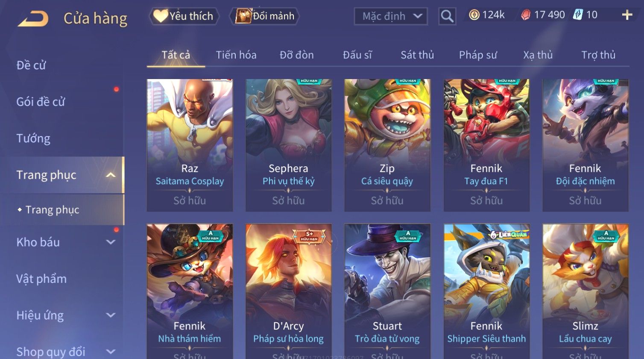Select the Tiến hóa tab

(x=236, y=55)
